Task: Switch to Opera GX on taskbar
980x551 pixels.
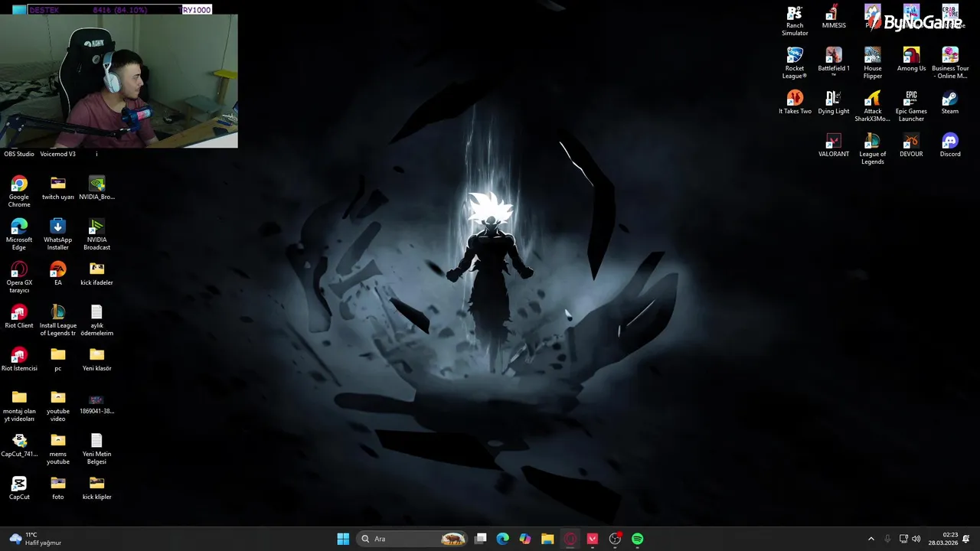Action: 570,539
